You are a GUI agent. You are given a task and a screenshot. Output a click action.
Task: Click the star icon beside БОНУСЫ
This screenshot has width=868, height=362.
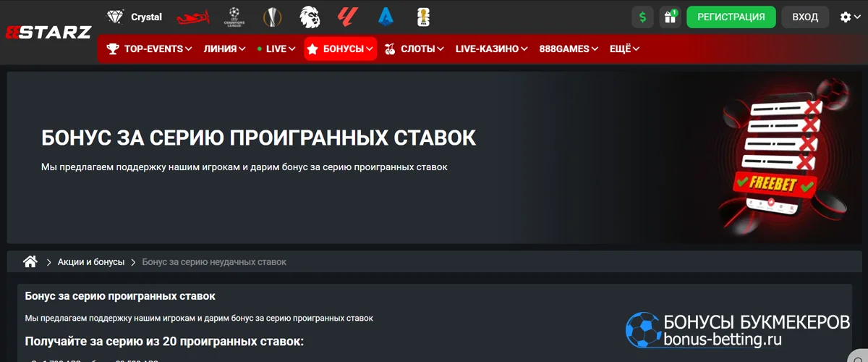pos(312,49)
